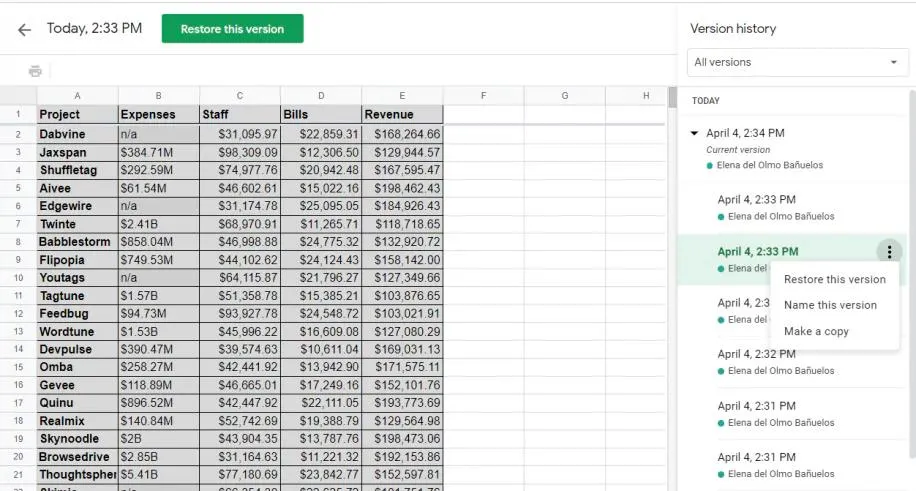Click the $5.41B expenses cell
The height and width of the screenshot is (491, 916).
158,475
